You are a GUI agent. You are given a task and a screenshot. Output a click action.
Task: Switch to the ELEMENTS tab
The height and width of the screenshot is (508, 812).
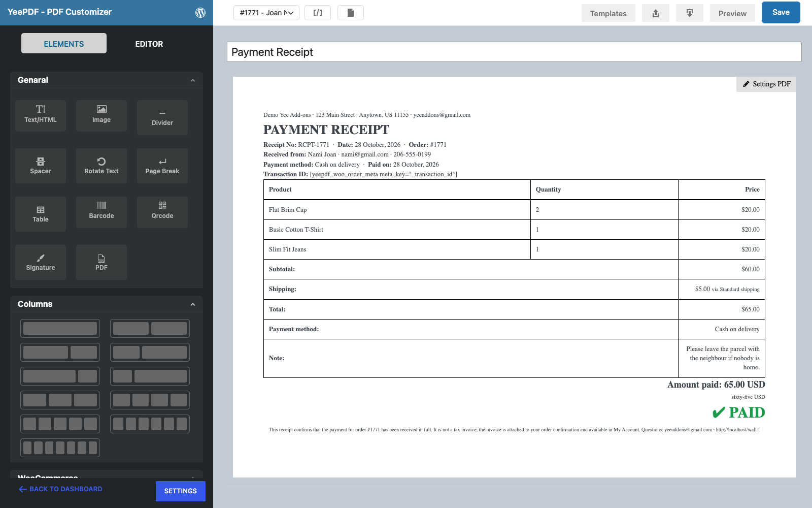pyautogui.click(x=64, y=44)
